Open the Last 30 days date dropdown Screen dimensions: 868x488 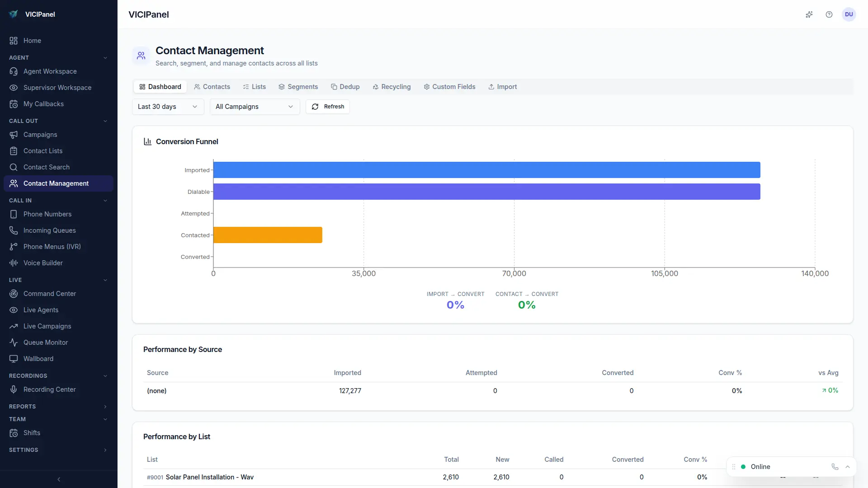167,107
